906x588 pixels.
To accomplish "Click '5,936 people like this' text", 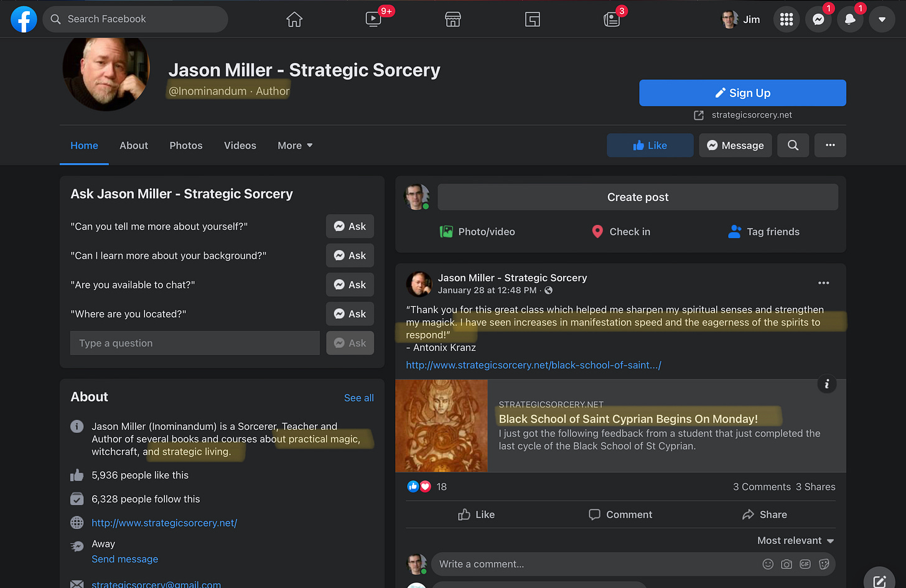I will [x=140, y=475].
